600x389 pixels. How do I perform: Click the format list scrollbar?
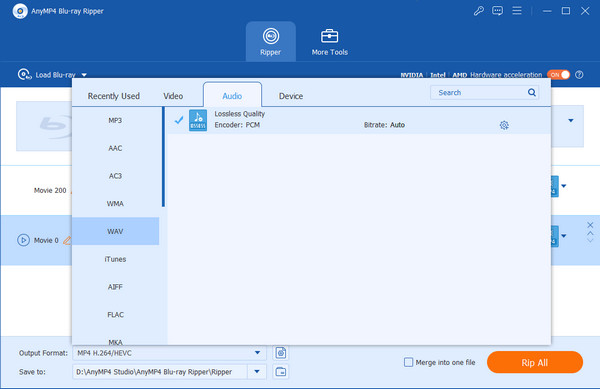point(163,157)
